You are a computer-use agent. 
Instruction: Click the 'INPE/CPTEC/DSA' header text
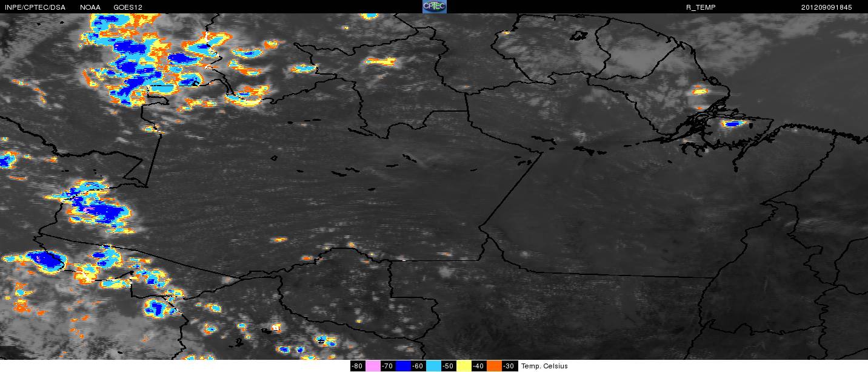[x=35, y=7]
